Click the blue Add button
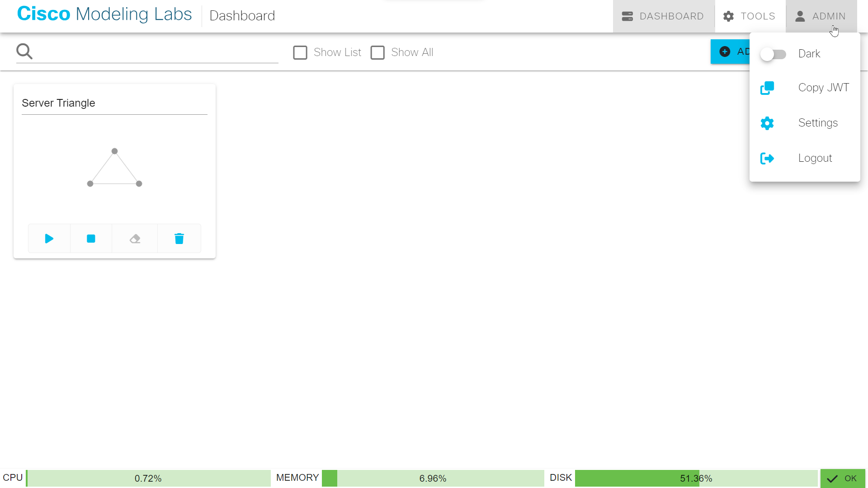Image resolution: width=868 pixels, height=488 pixels. point(730,52)
